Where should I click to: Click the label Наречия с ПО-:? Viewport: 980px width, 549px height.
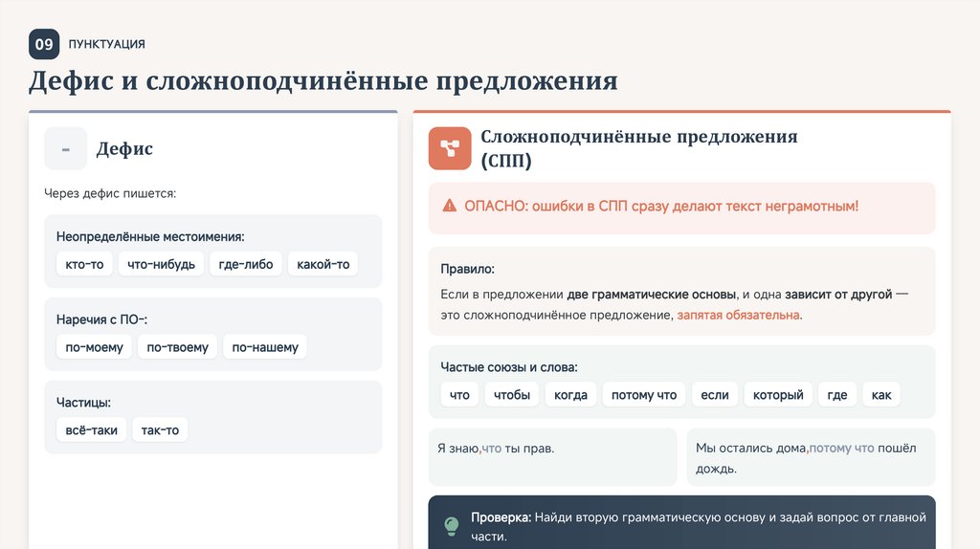coord(101,319)
